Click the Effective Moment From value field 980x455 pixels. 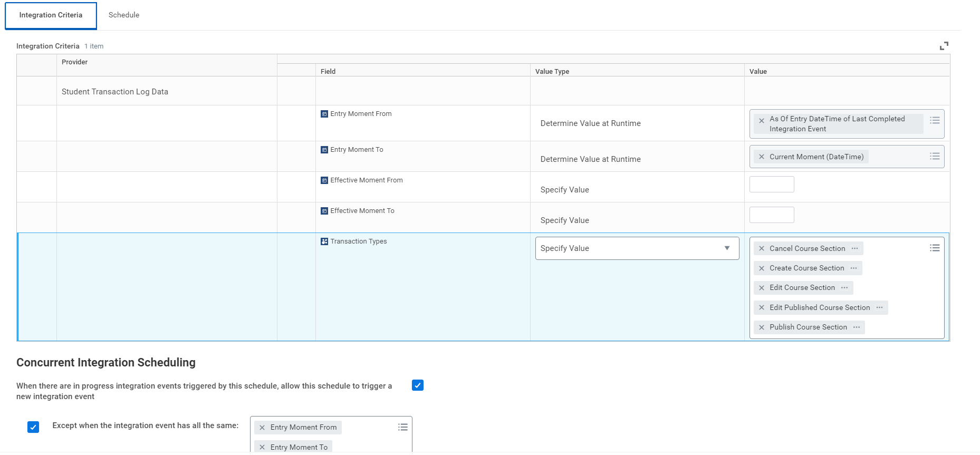pyautogui.click(x=771, y=185)
